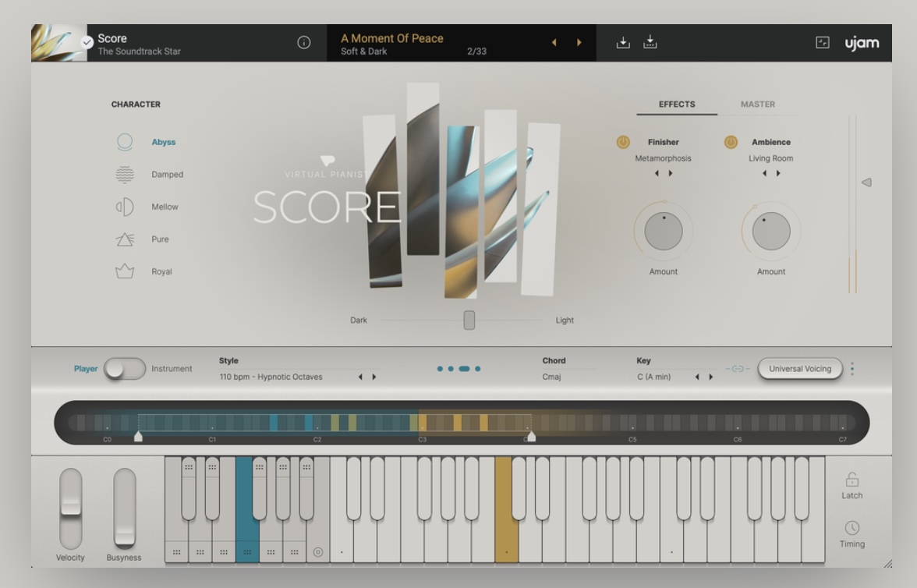The height and width of the screenshot is (588, 917).
Task: Click the elongated third phrase dot indicator
Action: 465,369
